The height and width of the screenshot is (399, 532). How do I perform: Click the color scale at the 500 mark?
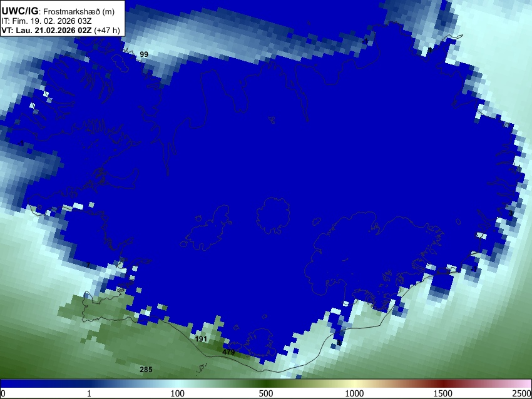pos(266,393)
